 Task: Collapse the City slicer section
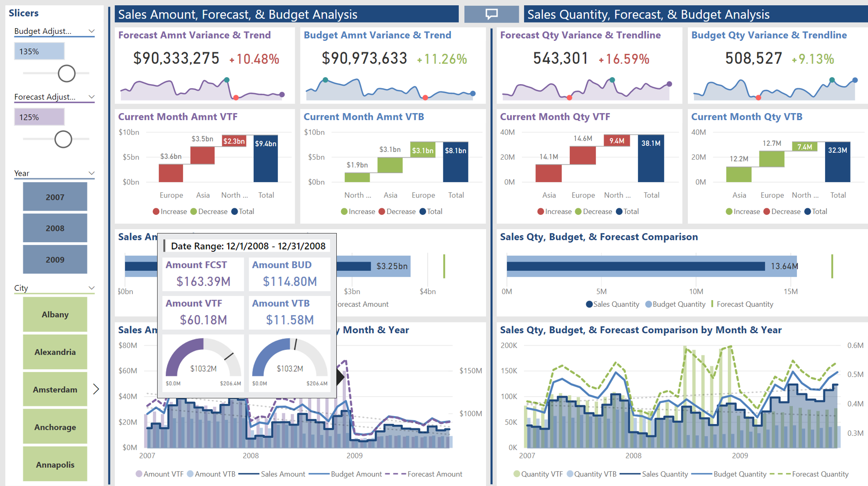pyautogui.click(x=91, y=288)
